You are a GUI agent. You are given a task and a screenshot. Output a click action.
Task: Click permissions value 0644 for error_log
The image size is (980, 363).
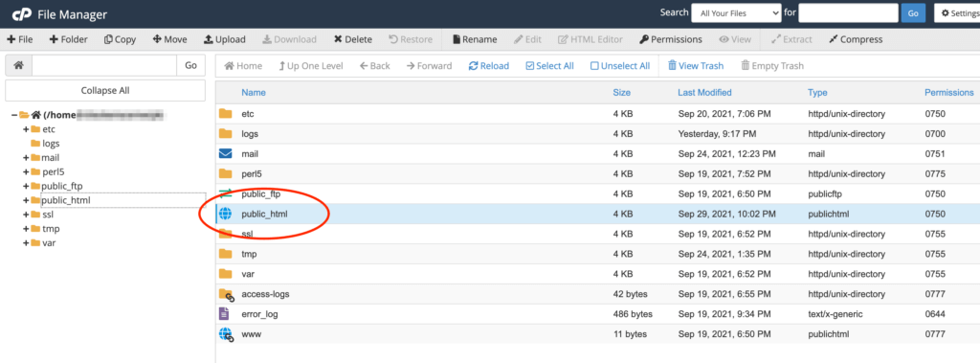pos(935,314)
